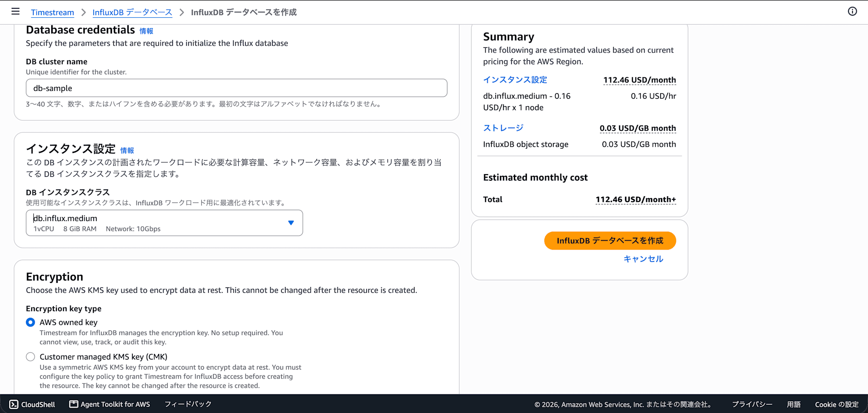Open CloudShell from the footer
The image size is (868, 413).
[33, 404]
